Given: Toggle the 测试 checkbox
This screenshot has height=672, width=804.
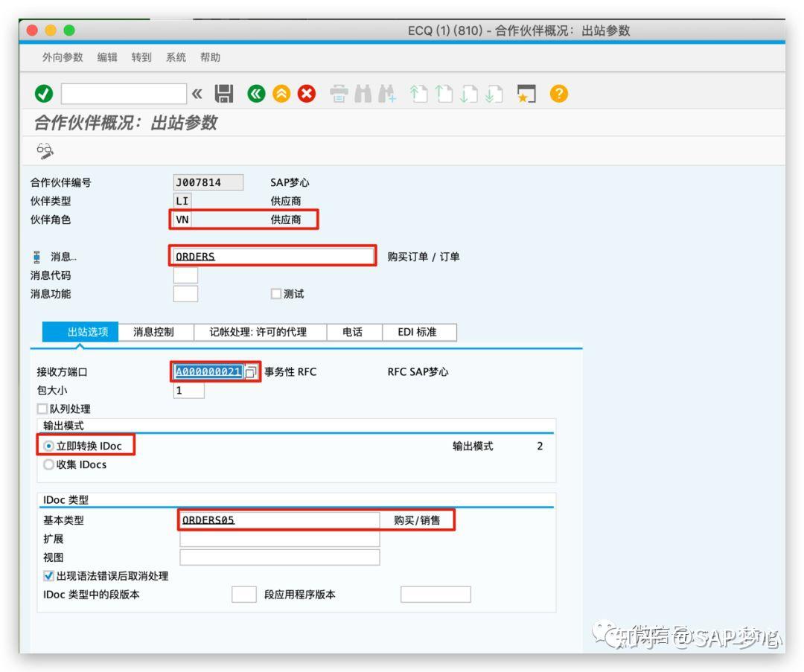Looking at the screenshot, I should point(276,294).
